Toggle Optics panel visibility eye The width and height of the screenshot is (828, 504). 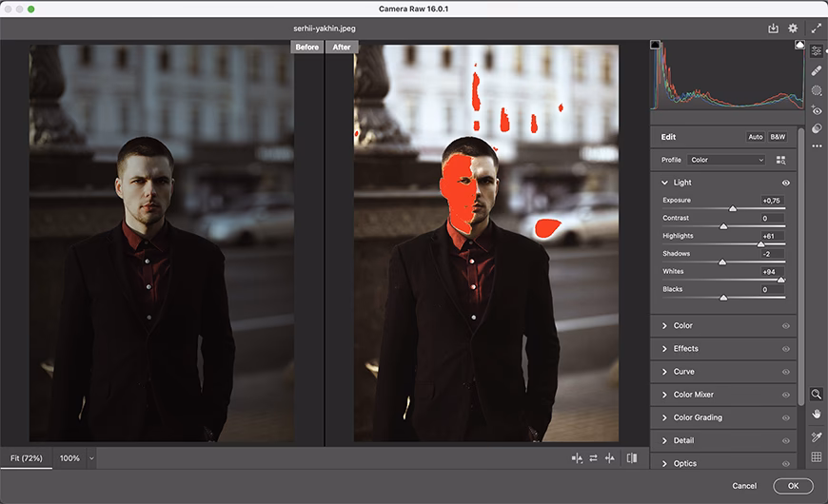coord(786,464)
